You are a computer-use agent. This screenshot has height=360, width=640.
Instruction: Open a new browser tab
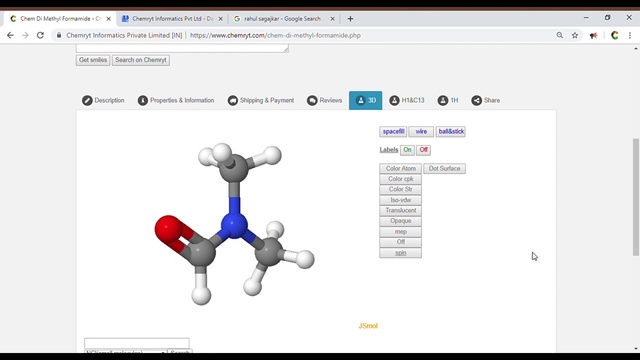click(350, 19)
